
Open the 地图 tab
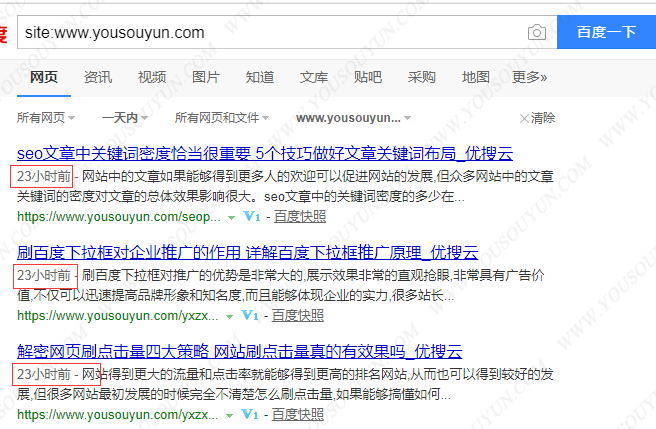point(476,77)
